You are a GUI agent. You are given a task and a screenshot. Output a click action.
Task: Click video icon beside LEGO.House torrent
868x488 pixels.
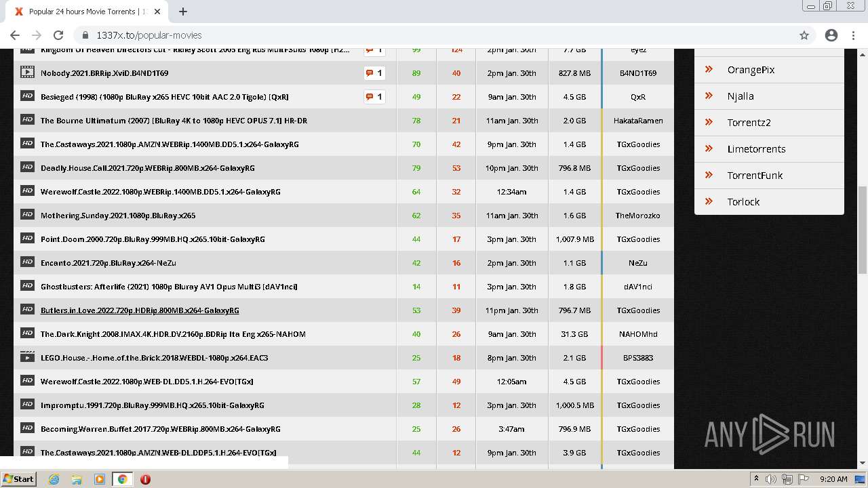(x=27, y=357)
